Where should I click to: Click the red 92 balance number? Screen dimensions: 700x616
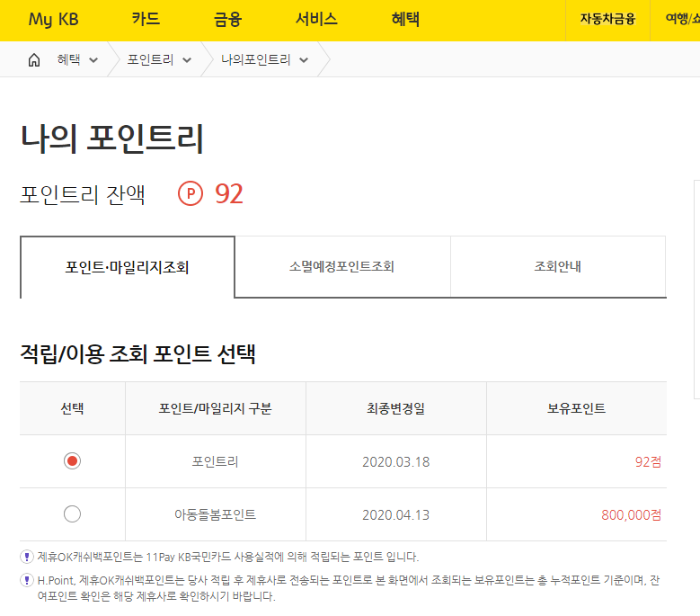pyautogui.click(x=229, y=194)
